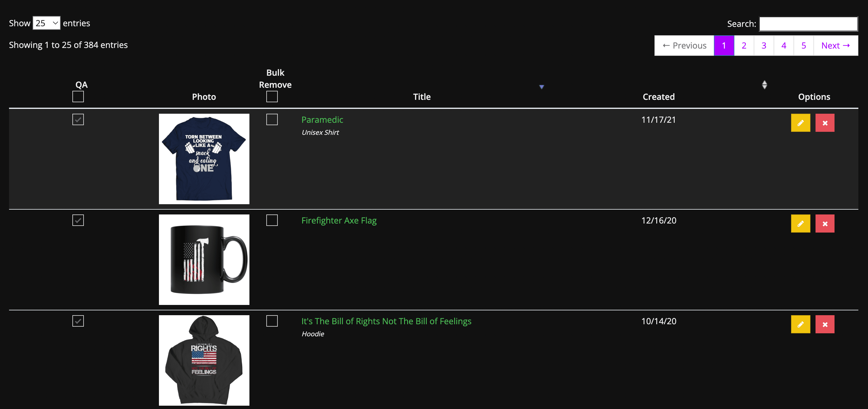
Task: Click red delete X for Paramedic row
Action: click(x=825, y=123)
